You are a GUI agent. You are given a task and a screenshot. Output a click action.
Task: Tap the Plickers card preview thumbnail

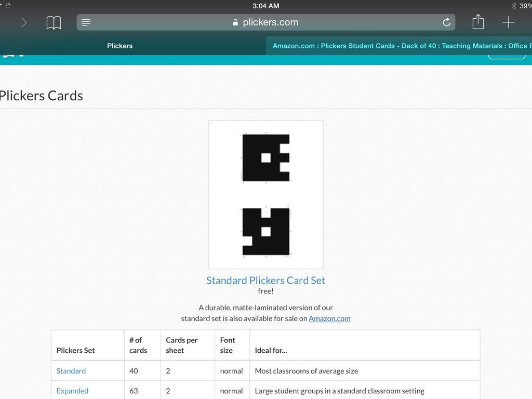265,195
